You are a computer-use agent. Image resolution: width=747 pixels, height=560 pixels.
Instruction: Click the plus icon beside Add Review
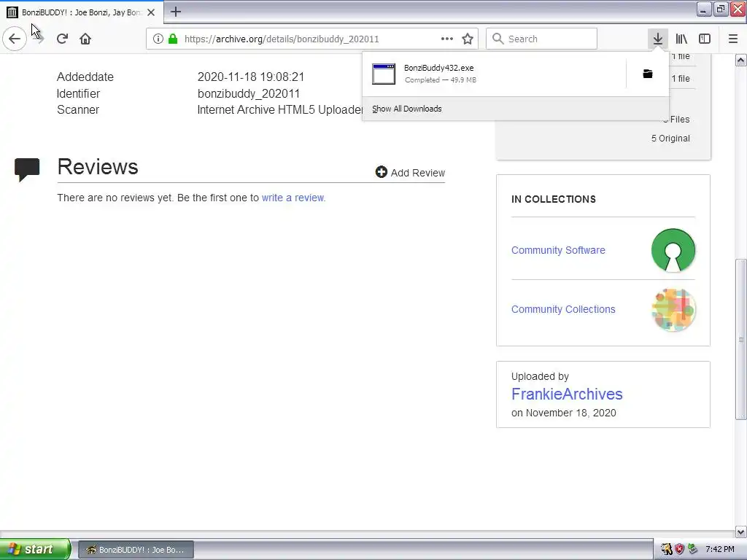click(381, 172)
